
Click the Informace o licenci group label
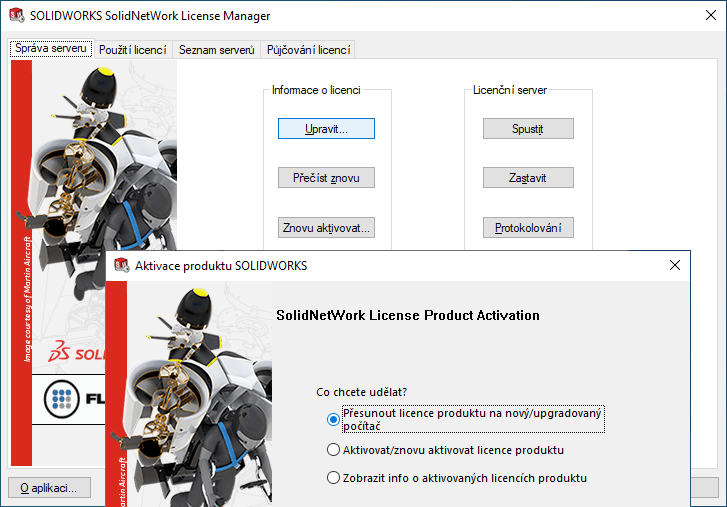316,90
